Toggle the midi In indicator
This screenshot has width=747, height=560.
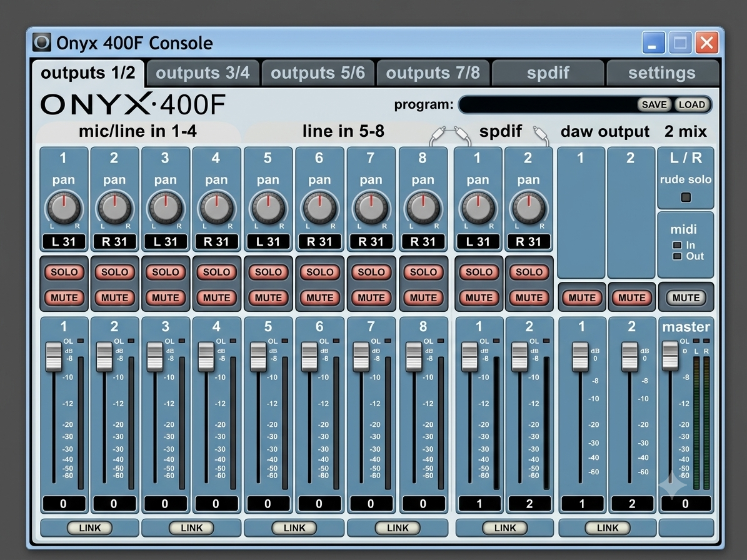tap(677, 245)
